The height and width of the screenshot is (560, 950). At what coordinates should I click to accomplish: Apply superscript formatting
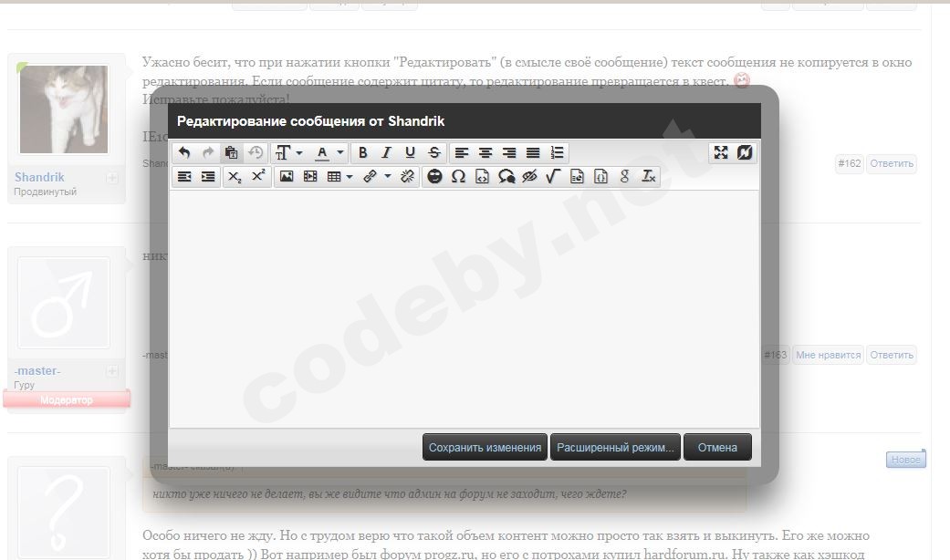coord(258,176)
